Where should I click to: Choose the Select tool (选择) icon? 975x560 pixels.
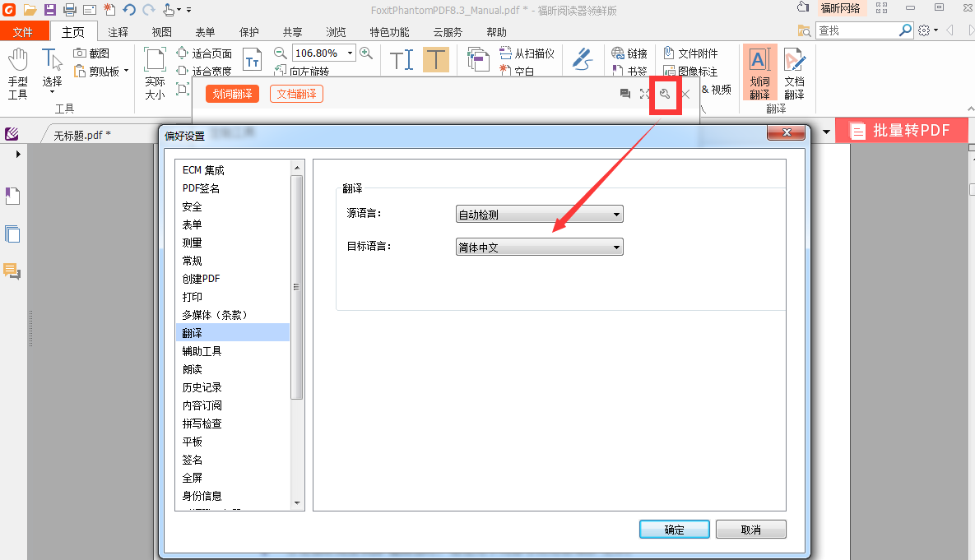(x=52, y=60)
